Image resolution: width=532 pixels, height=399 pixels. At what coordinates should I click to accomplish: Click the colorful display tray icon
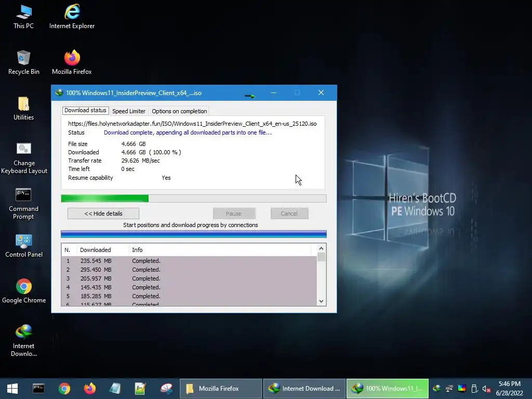tap(462, 389)
